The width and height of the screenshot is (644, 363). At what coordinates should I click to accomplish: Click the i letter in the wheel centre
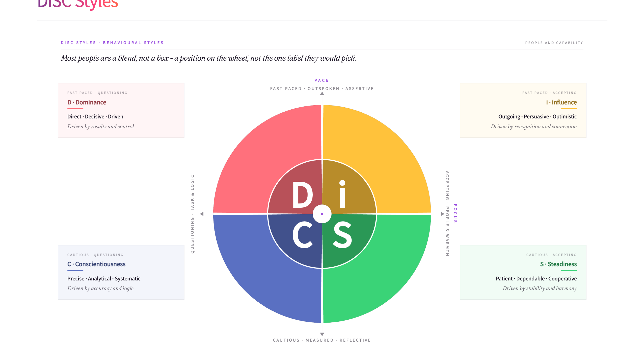point(342,194)
